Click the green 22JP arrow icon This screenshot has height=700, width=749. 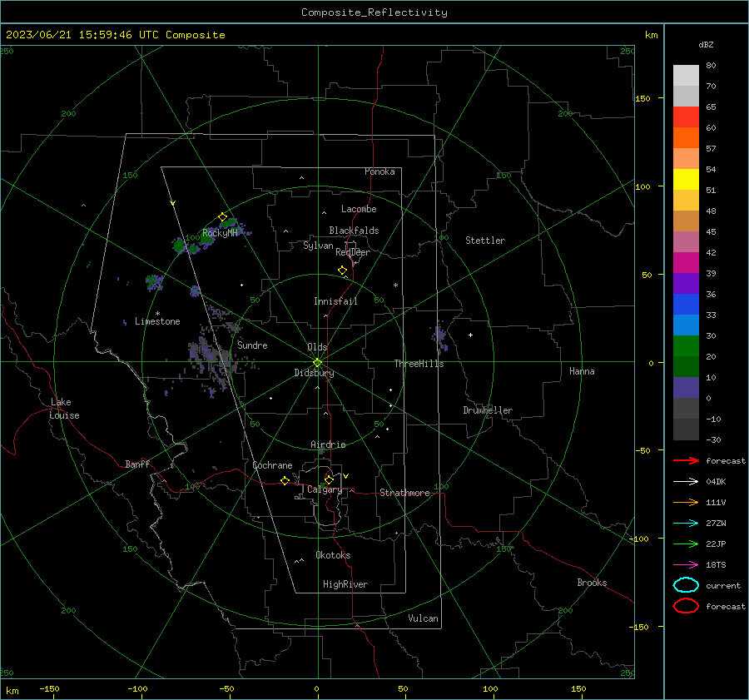tap(686, 544)
